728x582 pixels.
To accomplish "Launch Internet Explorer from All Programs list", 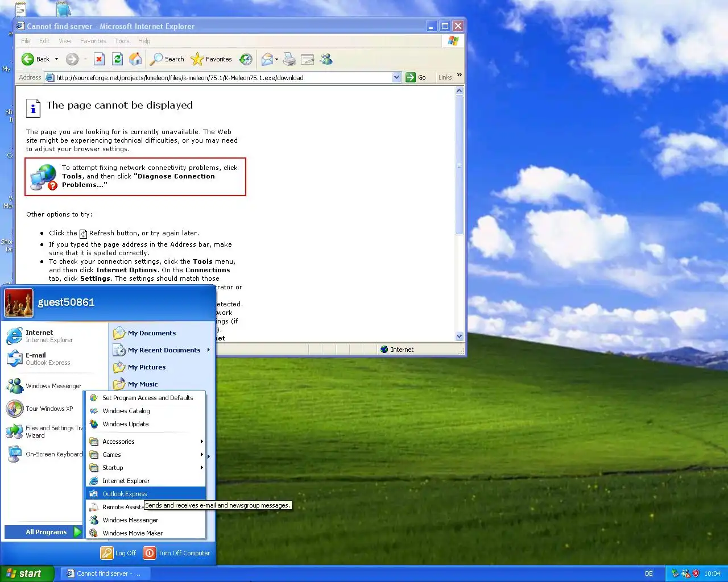I will [x=146, y=481].
